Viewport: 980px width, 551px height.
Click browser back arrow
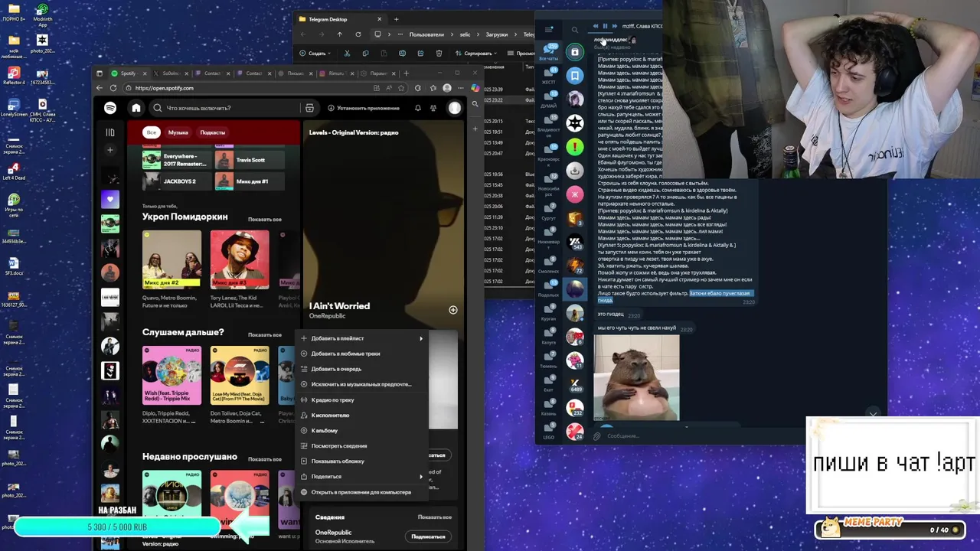(x=100, y=88)
